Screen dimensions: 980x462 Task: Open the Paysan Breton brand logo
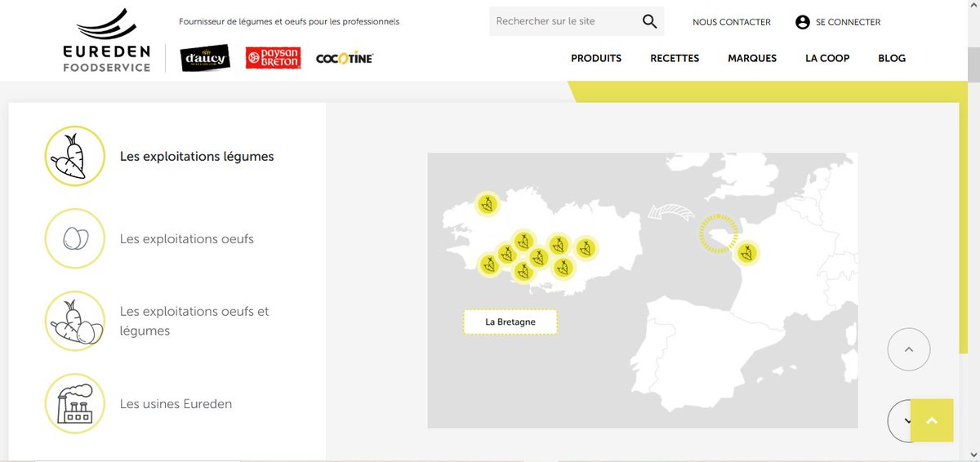coord(274,58)
